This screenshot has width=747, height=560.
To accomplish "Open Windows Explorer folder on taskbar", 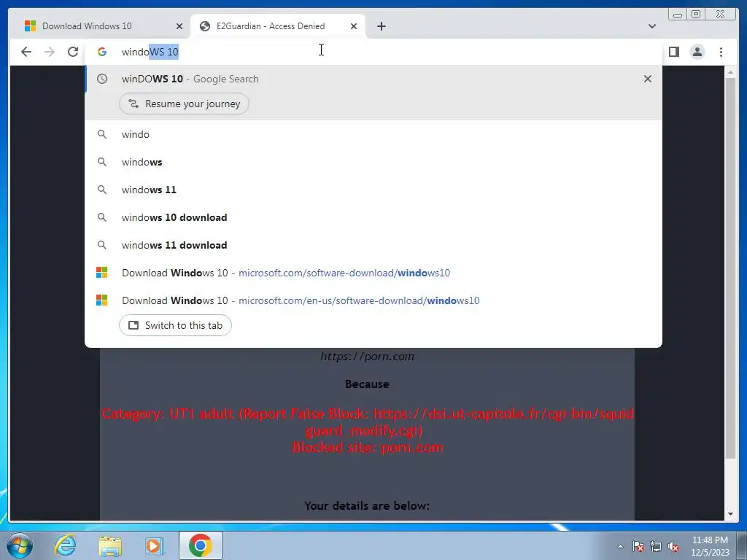I will tap(110, 545).
